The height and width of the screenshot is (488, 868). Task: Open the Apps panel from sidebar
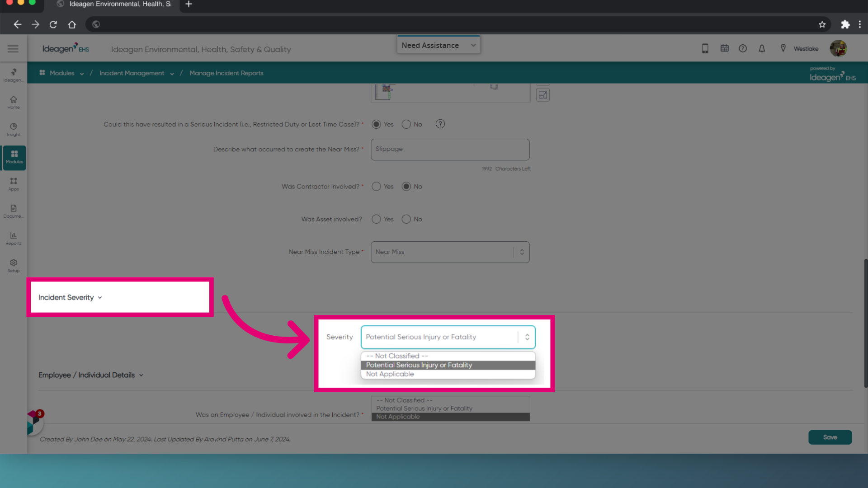click(x=13, y=183)
